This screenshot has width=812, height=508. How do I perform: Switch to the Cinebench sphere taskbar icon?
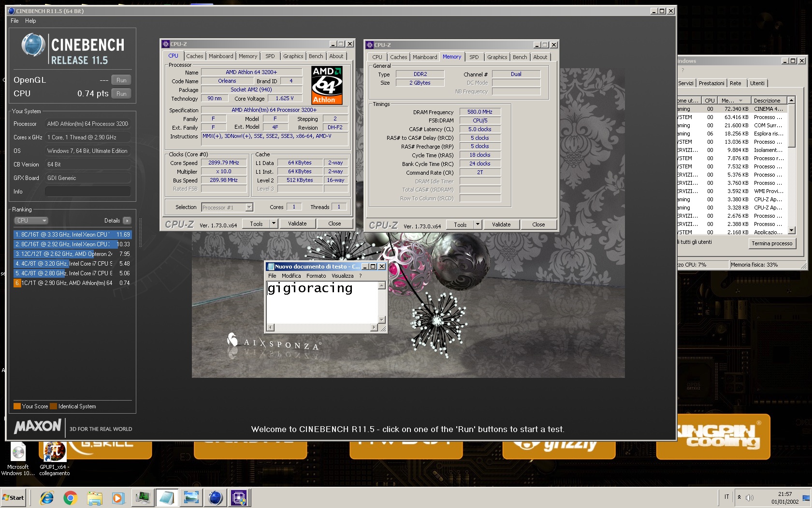[x=216, y=497]
